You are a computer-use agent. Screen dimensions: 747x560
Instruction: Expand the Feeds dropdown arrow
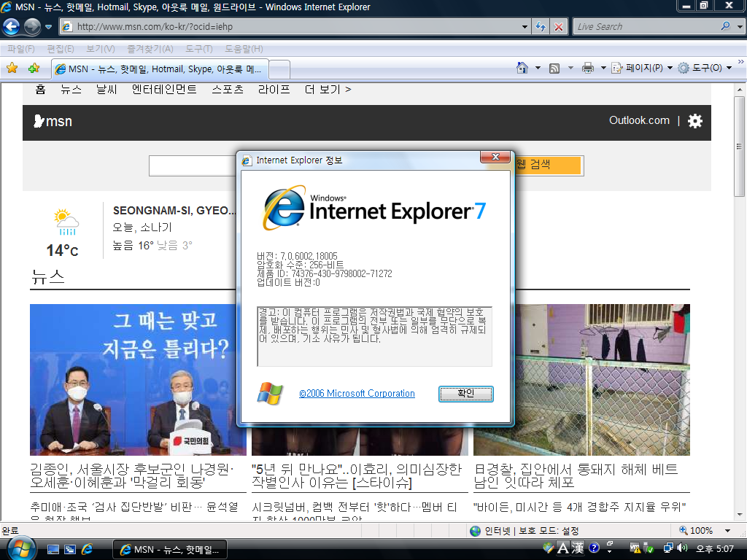coord(570,68)
